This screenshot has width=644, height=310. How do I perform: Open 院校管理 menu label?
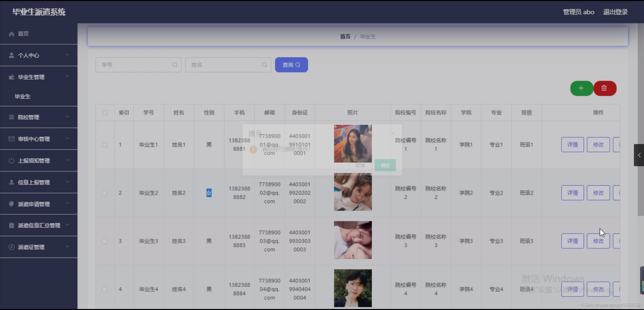click(x=28, y=117)
